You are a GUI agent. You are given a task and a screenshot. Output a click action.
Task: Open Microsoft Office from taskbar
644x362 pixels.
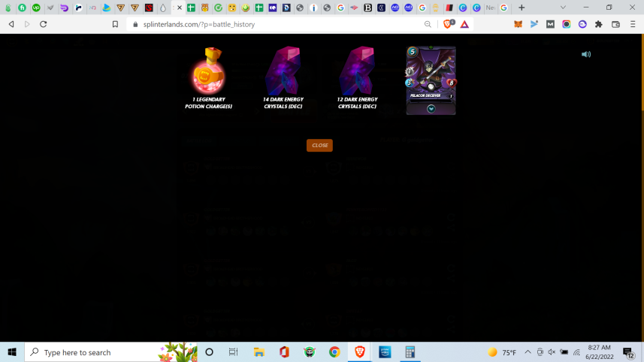click(x=284, y=352)
